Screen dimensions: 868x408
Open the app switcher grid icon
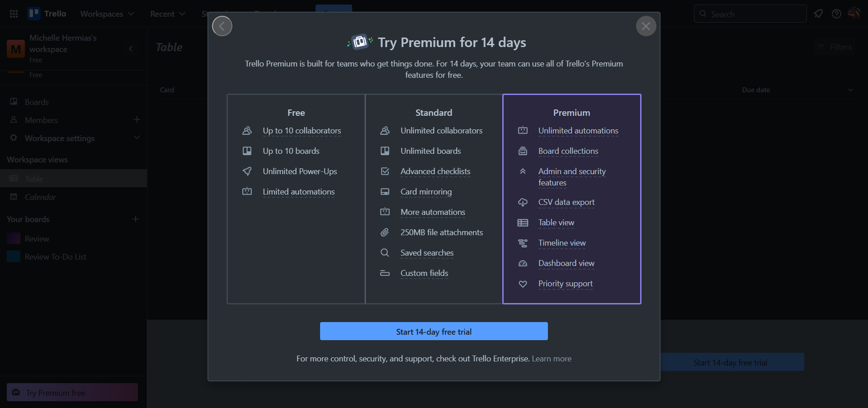pos(14,14)
